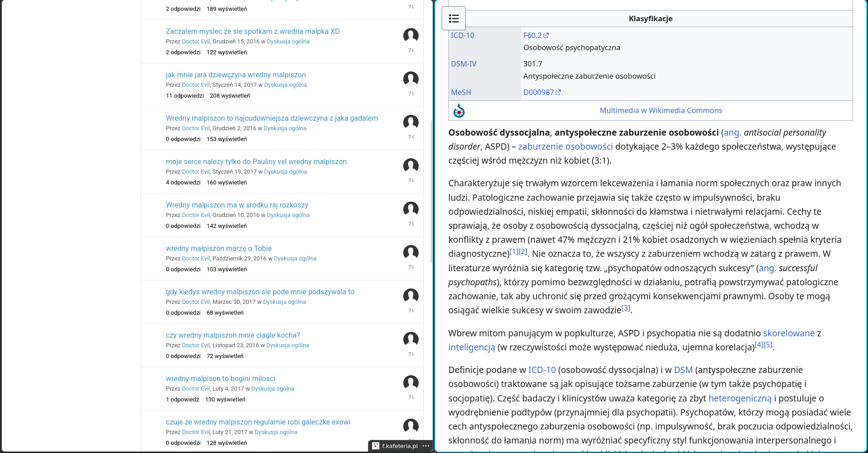The height and width of the screenshot is (453, 868).
Task: Click ICD-10 link in 'Definicje podane w' paragraph
Action: click(542, 370)
